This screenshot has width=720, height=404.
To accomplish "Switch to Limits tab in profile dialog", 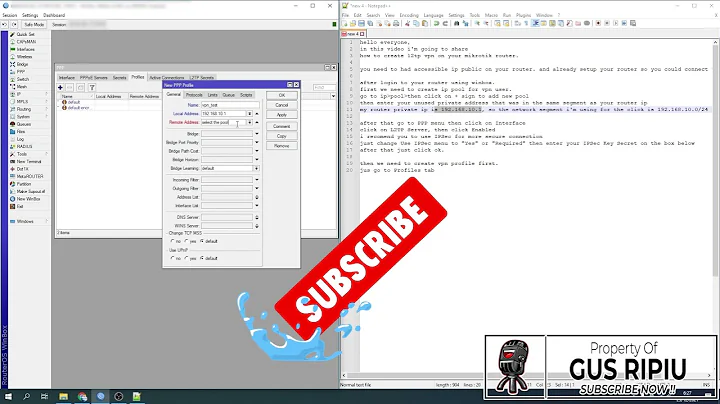I will 213,95.
